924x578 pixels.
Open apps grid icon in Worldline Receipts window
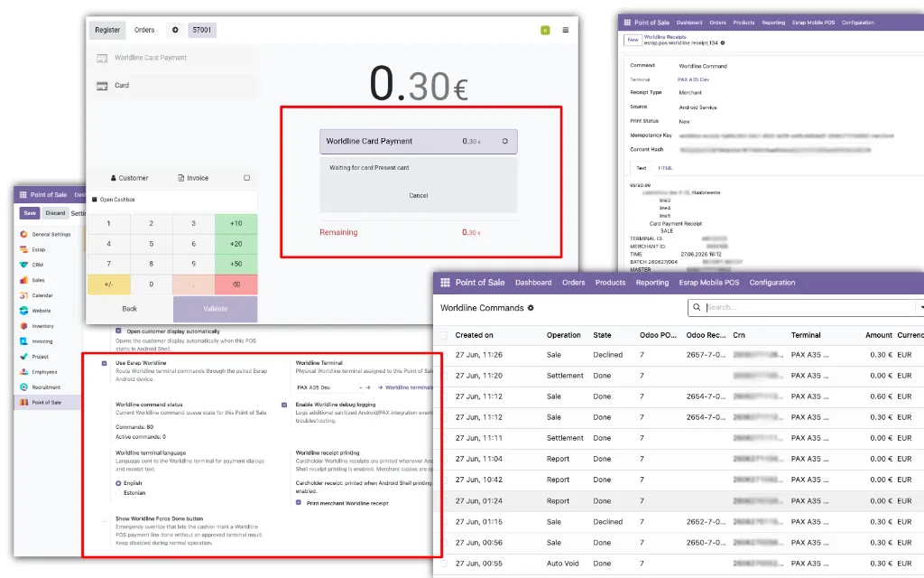point(628,23)
